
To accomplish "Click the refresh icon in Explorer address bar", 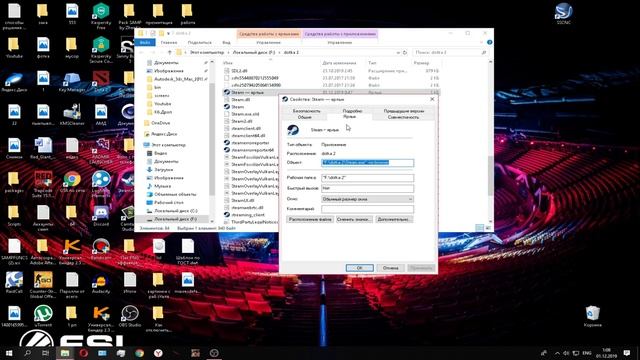I will click(404, 53).
